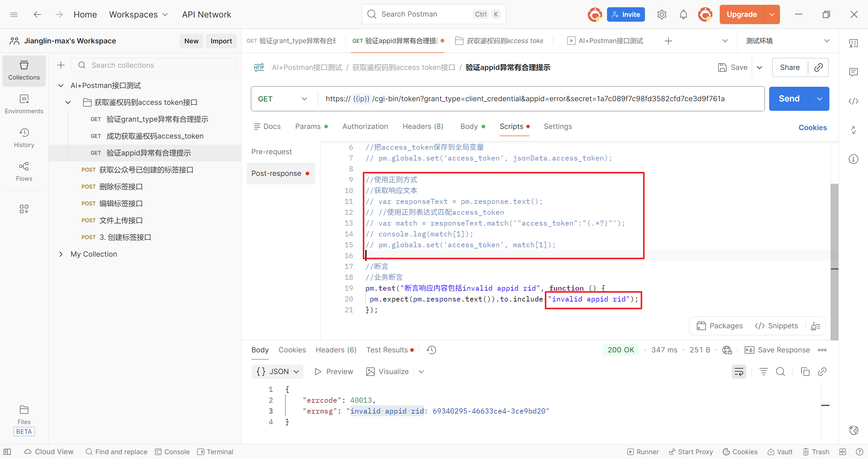The height and width of the screenshot is (459, 868).
Task: Collapse 获取鉴权码到access token接口 folder
Action: click(x=68, y=102)
